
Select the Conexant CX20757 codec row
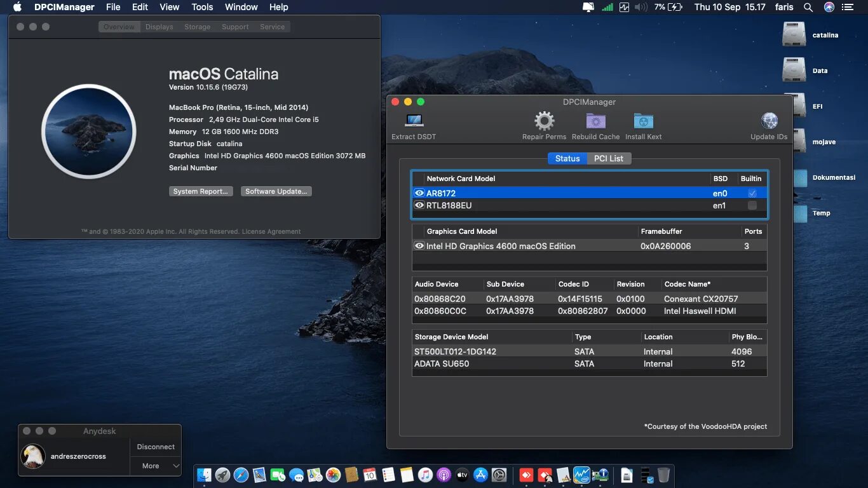(589, 299)
